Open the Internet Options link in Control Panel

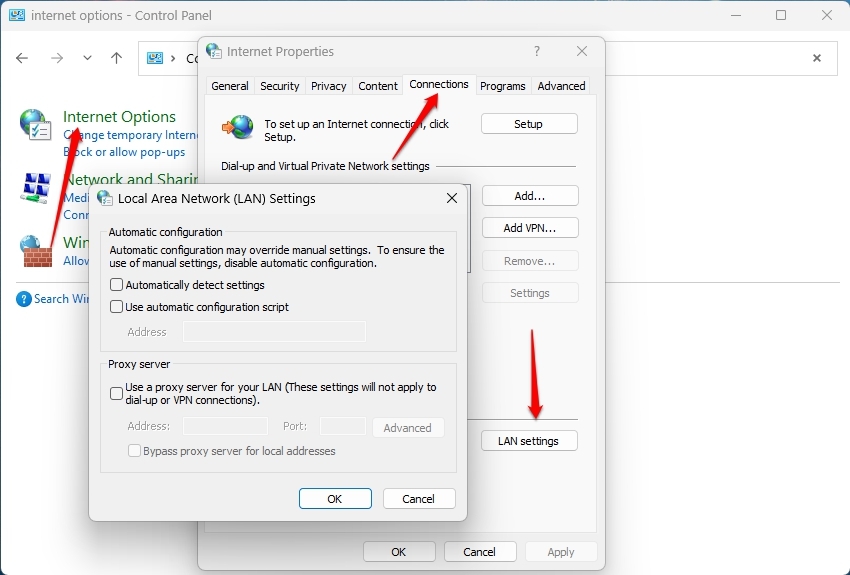point(119,117)
